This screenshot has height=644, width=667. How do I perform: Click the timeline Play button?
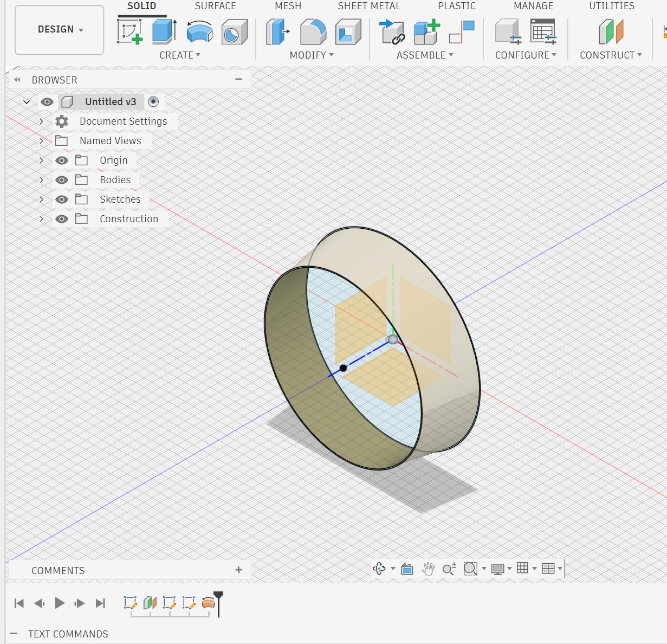(x=60, y=603)
